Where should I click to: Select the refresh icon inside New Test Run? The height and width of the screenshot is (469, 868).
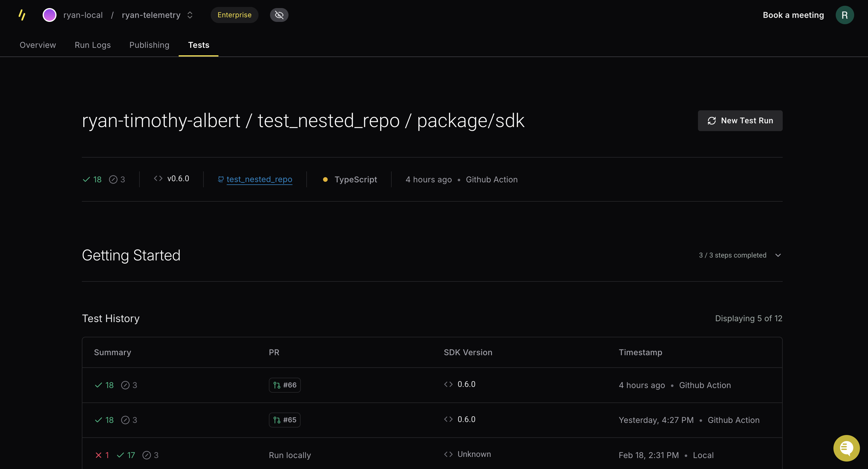pos(712,121)
